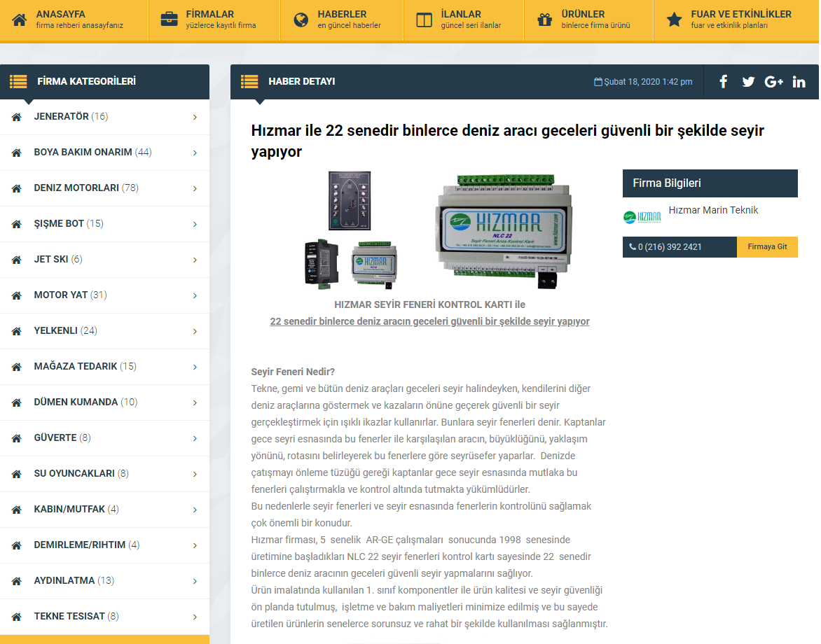Screen dimensions: 821x644
Task: Open the AYDINLATMA category link
Action: point(104,581)
